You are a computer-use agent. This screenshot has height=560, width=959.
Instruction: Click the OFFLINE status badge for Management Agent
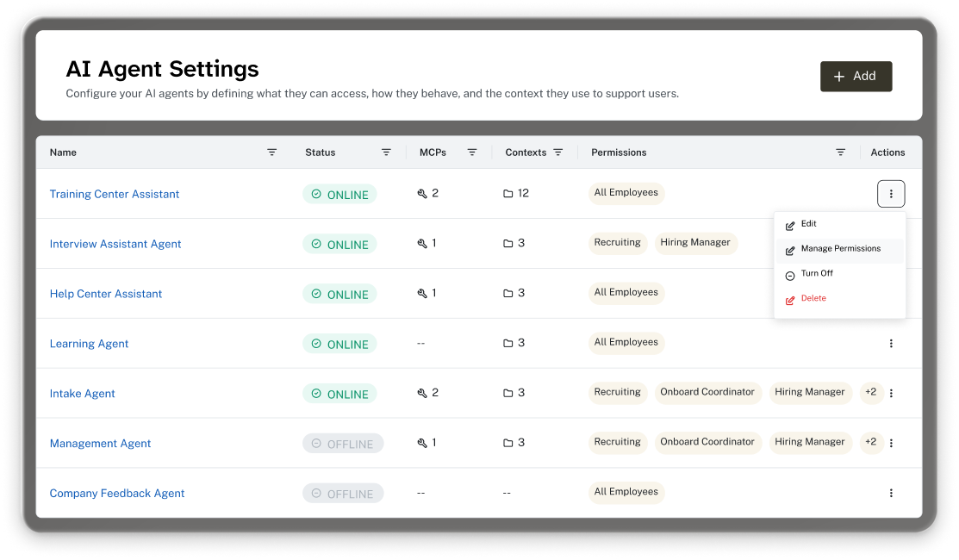tap(343, 445)
